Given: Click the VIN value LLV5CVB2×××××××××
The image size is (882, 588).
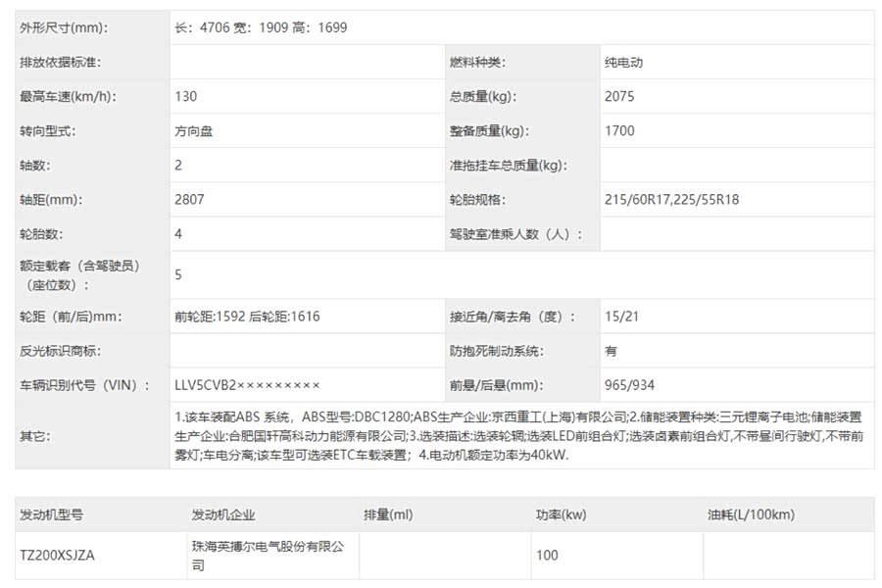Looking at the screenshot, I should (x=247, y=385).
